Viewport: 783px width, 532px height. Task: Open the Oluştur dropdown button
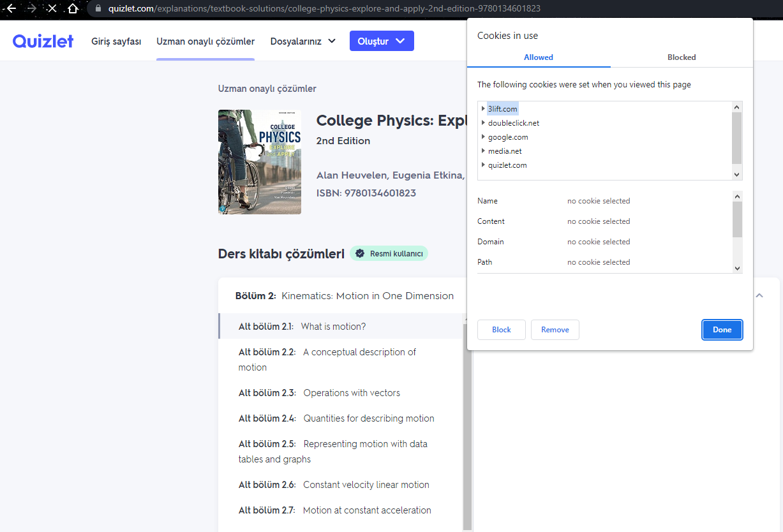382,41
